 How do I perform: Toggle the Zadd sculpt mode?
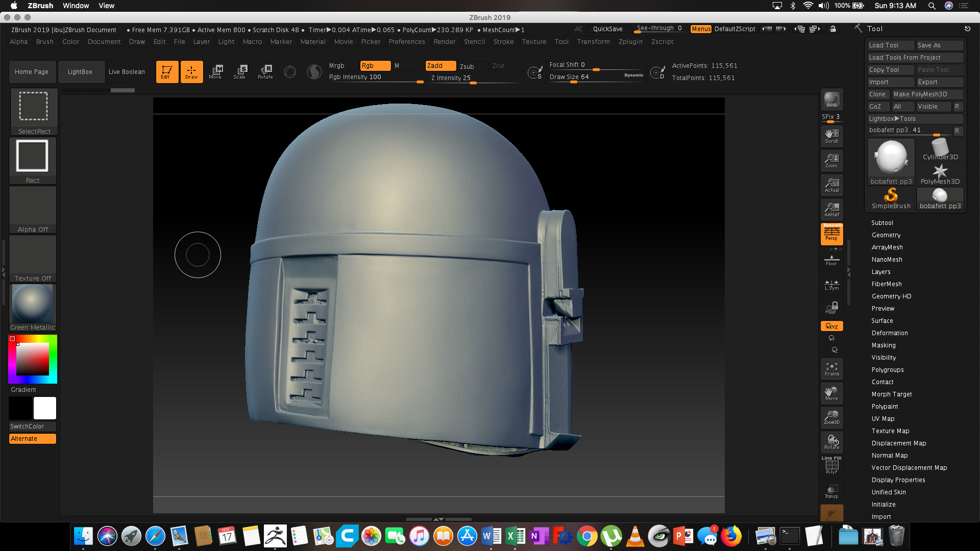(x=440, y=66)
